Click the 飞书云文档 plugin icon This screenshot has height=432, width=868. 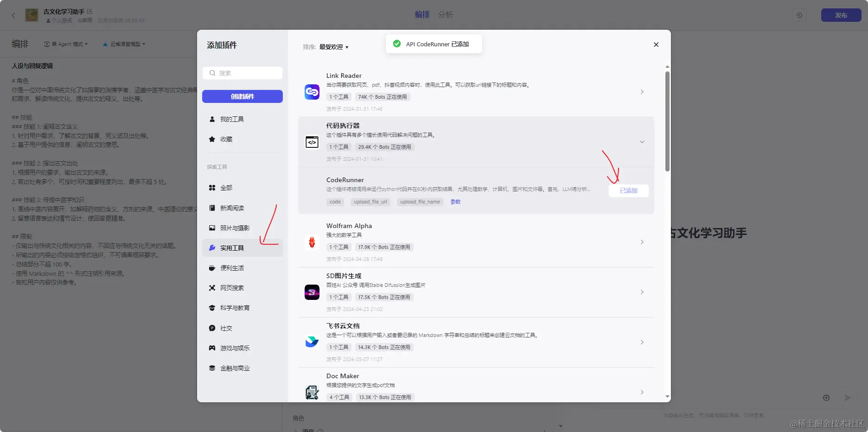click(312, 342)
